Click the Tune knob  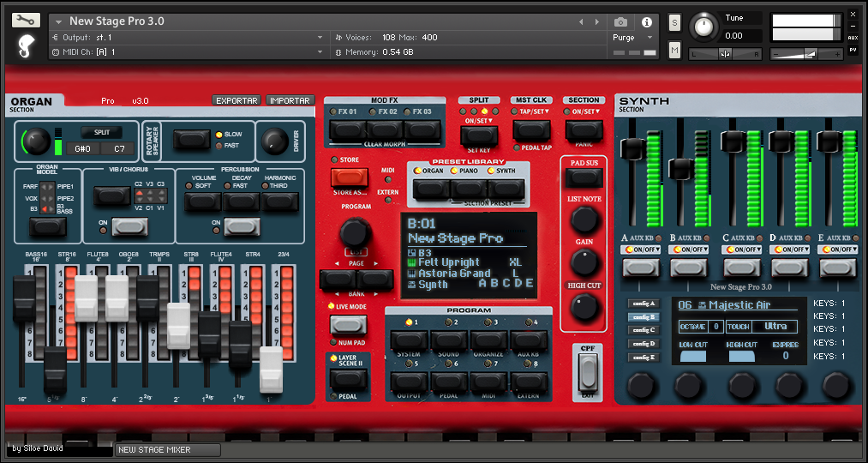(x=703, y=27)
